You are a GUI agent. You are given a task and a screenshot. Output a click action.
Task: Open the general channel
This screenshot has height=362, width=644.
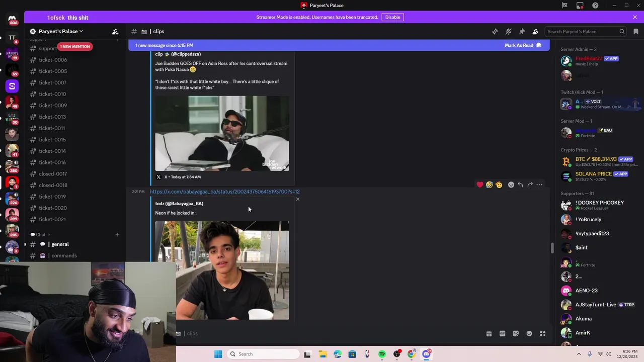(60, 244)
